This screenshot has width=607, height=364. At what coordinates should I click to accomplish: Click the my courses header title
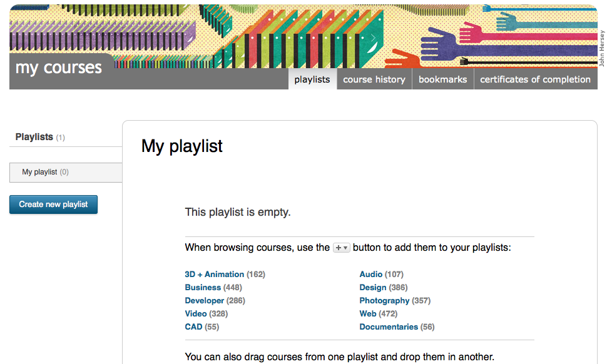59,68
